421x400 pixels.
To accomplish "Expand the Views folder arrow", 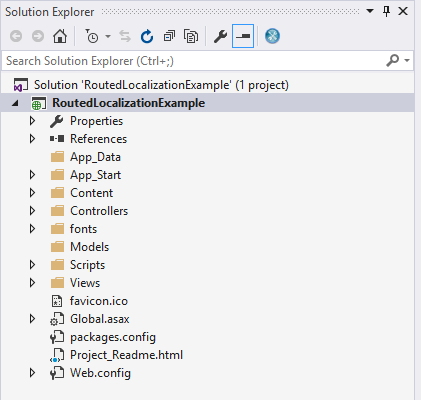I will [x=32, y=283].
